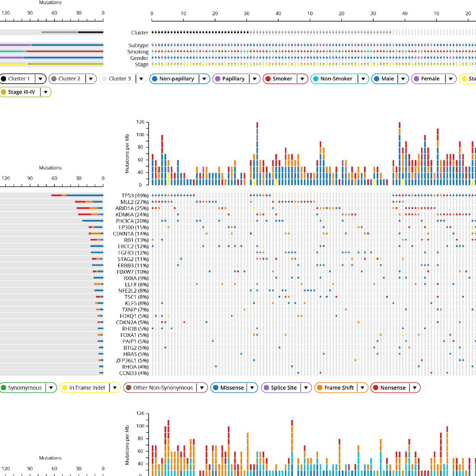Open the Nonsense dropdown arrow
This screenshot has width=476, height=476.
pyautogui.click(x=415, y=388)
